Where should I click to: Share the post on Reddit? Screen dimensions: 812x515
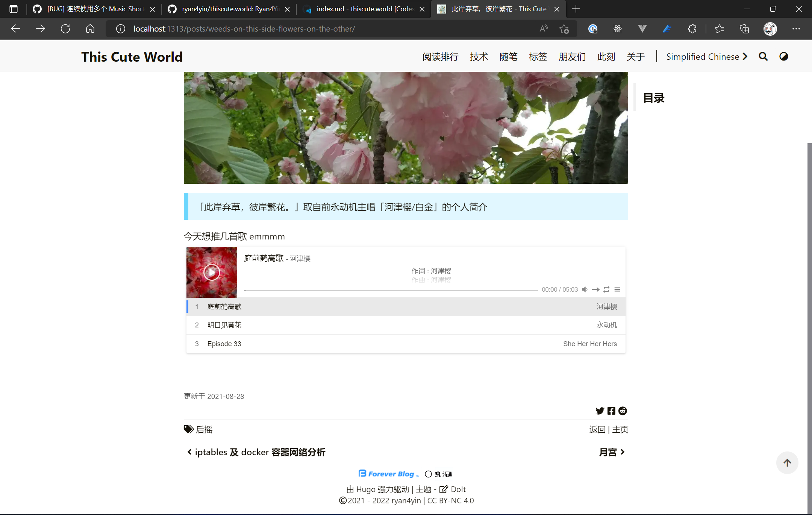point(623,411)
